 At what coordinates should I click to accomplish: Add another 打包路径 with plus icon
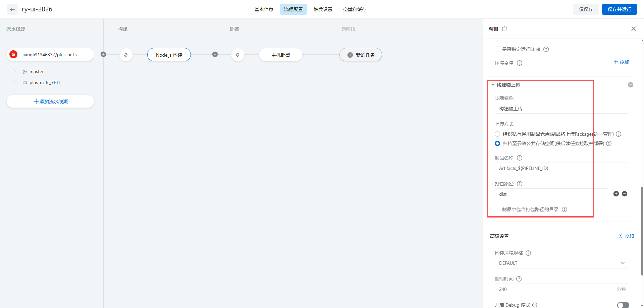tap(616, 194)
